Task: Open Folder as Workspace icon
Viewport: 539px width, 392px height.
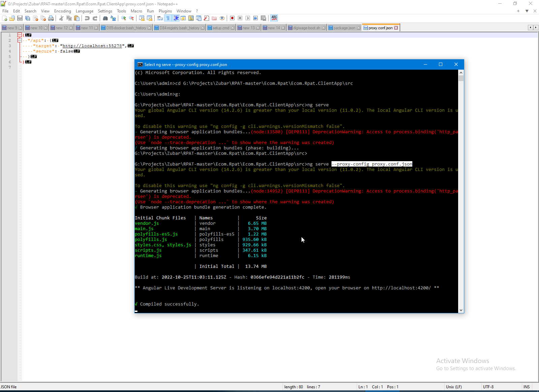Action: point(214,18)
